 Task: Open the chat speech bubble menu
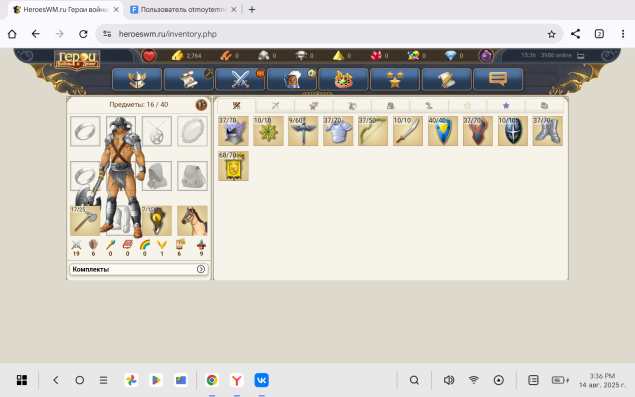pyautogui.click(x=498, y=79)
